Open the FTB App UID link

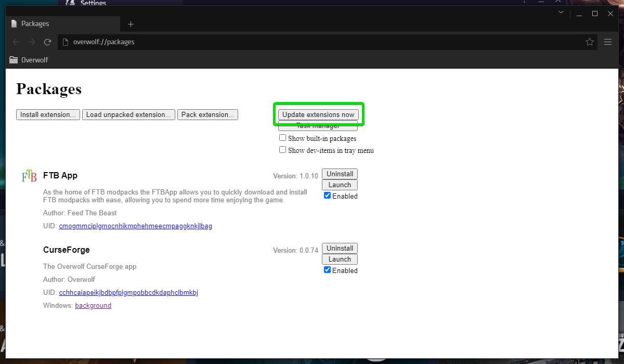(135, 226)
